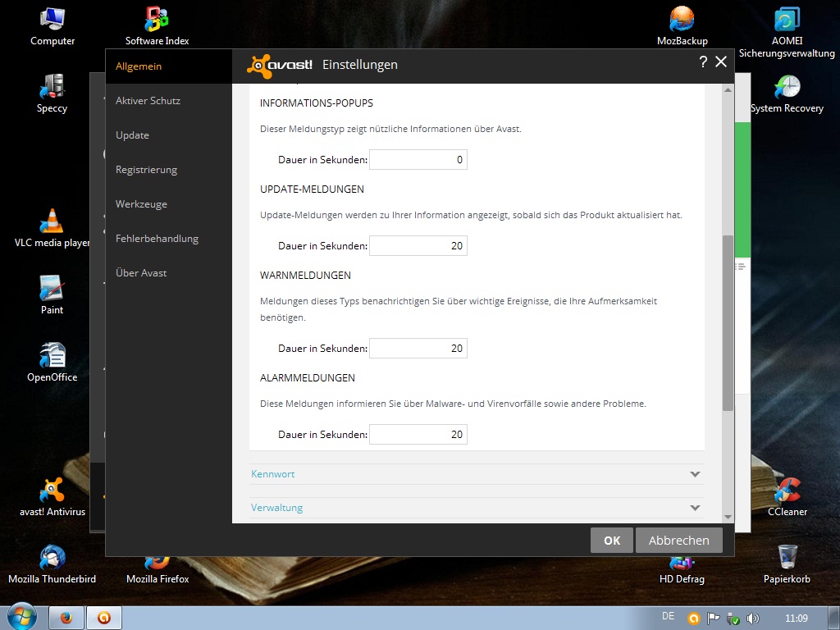Open the Paint desktop shortcut
This screenshot has width=840, height=630.
point(52,294)
